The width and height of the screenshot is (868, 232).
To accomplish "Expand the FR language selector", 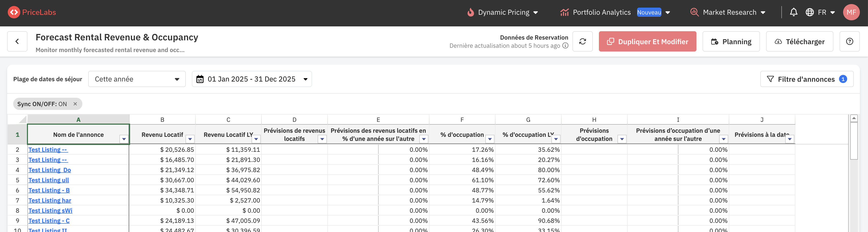I will tap(820, 12).
